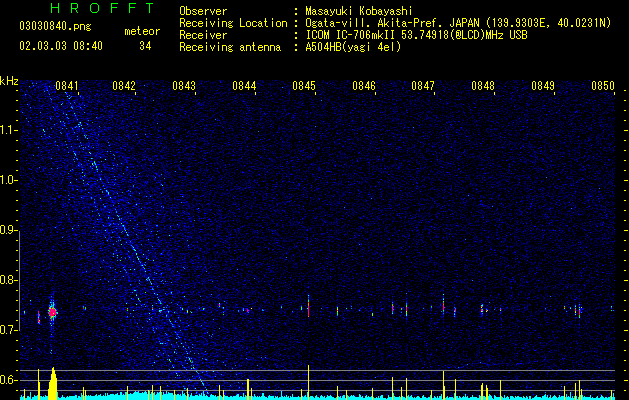This screenshot has height=400, width=629.
Task: Click the kHz axis unit label
Action: (9, 81)
